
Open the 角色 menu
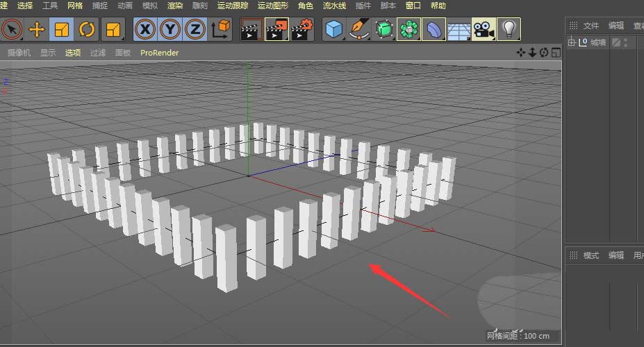[x=305, y=6]
